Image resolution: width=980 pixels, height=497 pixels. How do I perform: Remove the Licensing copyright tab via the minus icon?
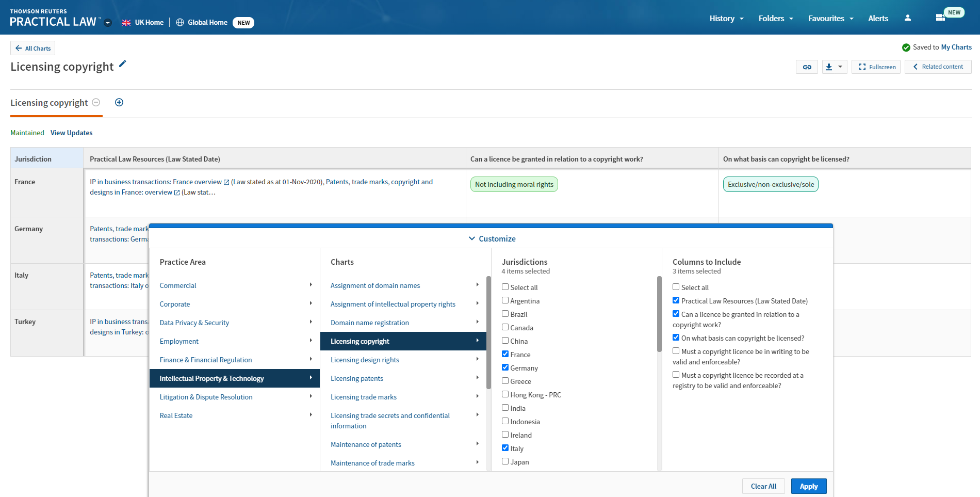(96, 102)
